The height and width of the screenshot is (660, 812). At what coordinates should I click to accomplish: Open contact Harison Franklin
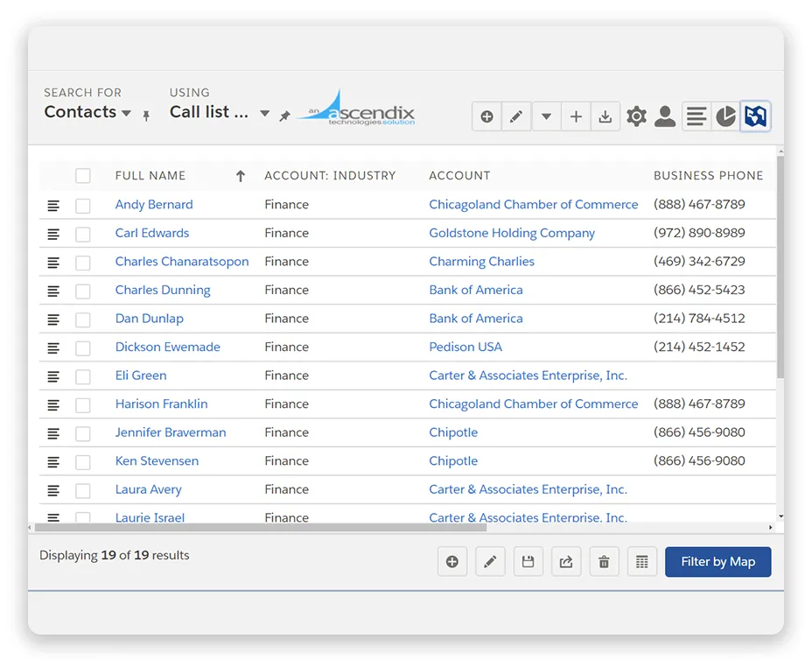pyautogui.click(x=162, y=404)
